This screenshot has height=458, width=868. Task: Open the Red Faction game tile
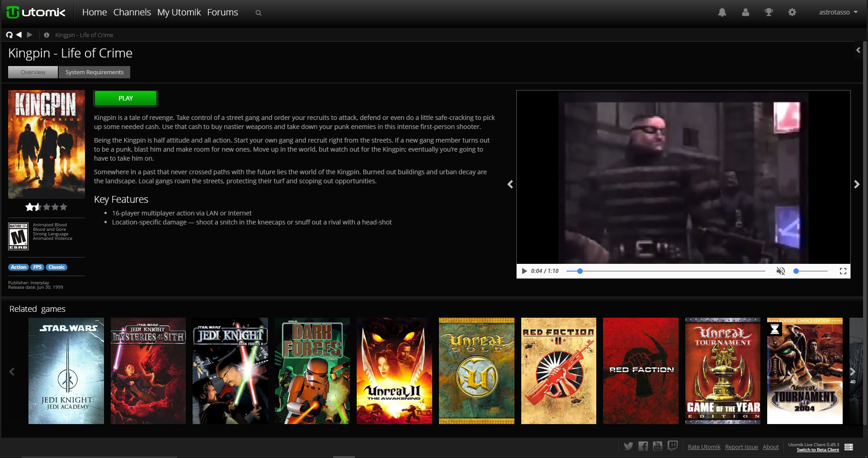(x=641, y=371)
